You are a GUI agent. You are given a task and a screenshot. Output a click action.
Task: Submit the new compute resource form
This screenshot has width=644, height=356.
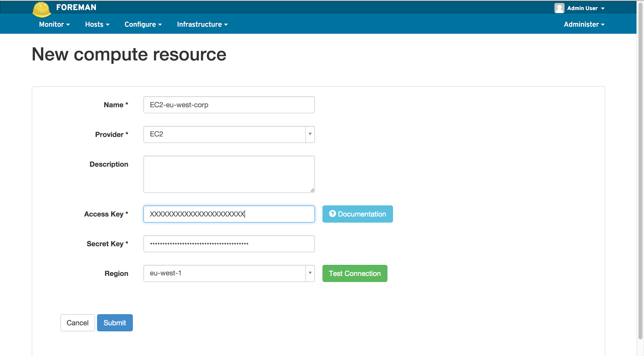pyautogui.click(x=115, y=323)
